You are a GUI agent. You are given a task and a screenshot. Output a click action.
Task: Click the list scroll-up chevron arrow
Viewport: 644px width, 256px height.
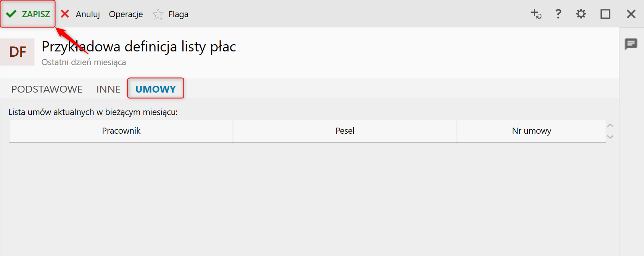610,125
